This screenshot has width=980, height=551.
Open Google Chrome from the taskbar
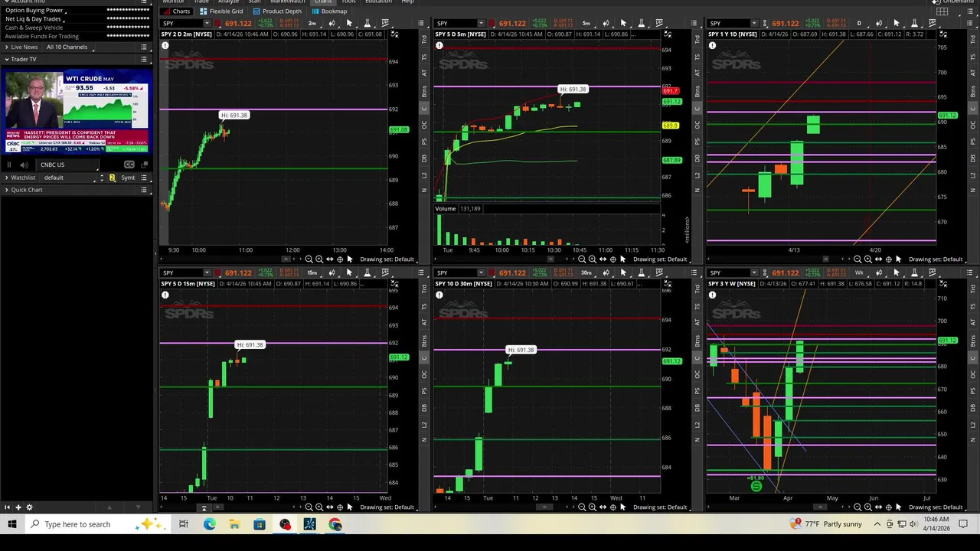335,524
